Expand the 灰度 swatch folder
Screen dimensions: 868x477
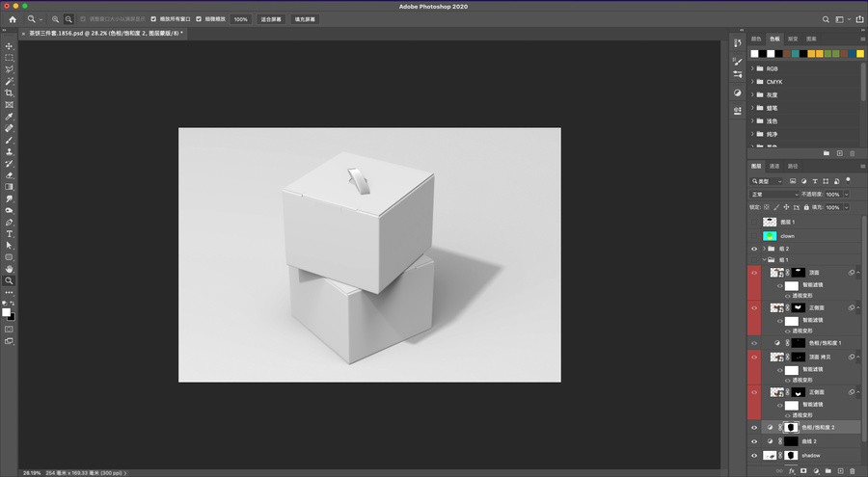click(752, 94)
